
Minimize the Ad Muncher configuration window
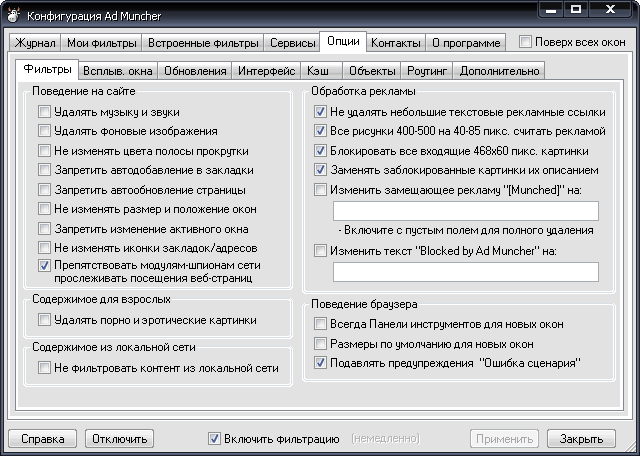pos(551,10)
